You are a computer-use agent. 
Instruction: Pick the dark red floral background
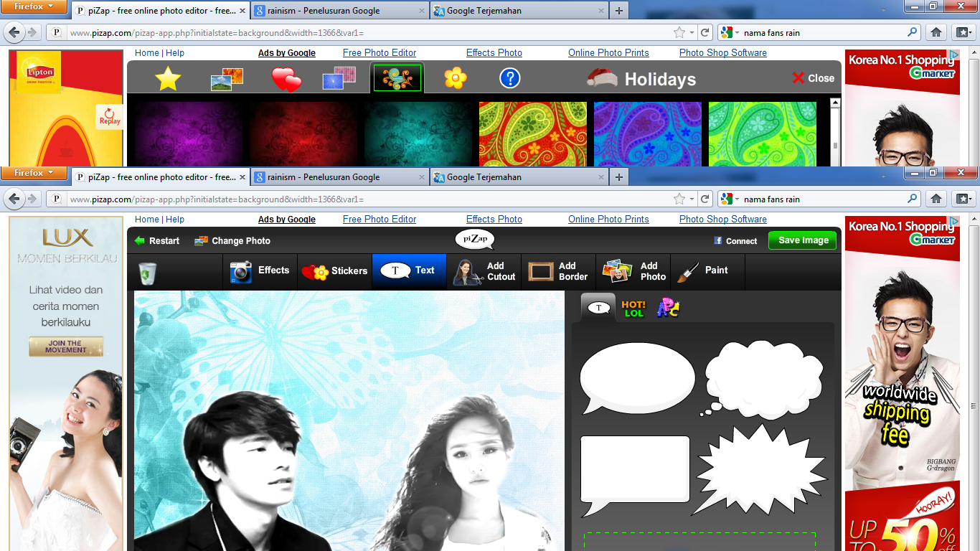pos(303,134)
